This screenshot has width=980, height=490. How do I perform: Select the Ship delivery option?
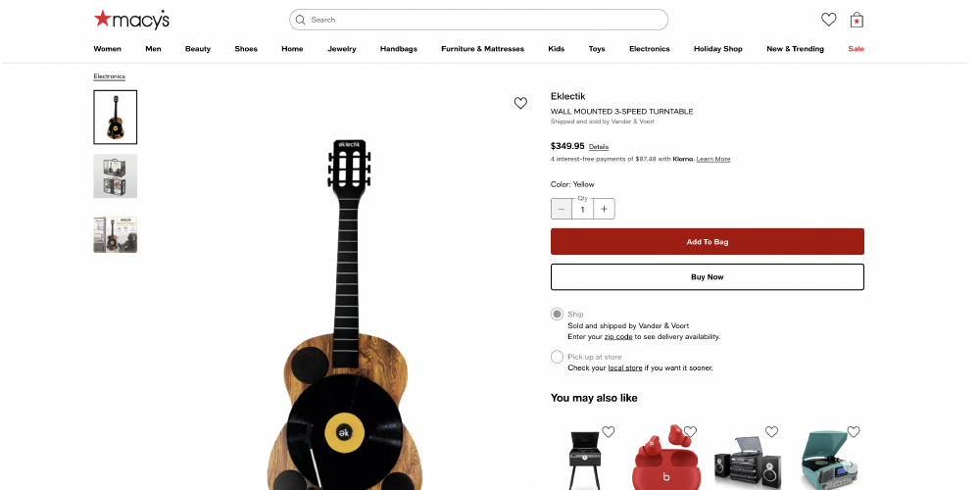[557, 314]
